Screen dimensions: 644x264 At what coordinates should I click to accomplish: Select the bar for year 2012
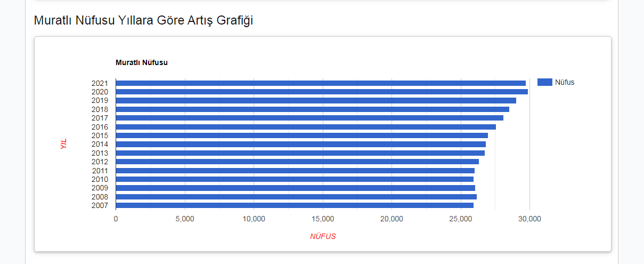pyautogui.click(x=297, y=162)
